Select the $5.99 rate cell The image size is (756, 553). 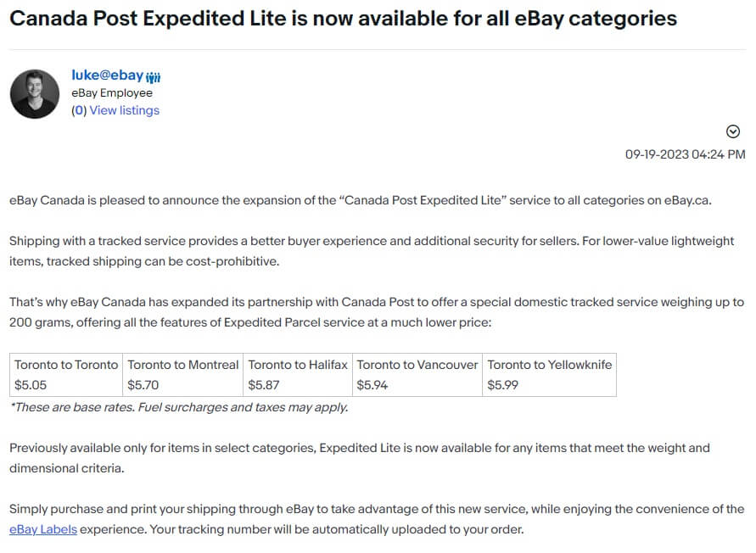(503, 385)
